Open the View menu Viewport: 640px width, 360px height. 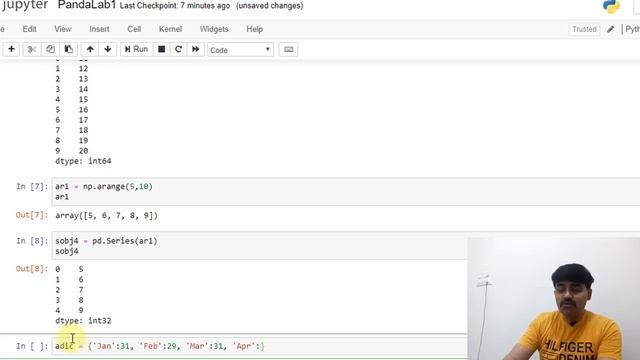63,29
